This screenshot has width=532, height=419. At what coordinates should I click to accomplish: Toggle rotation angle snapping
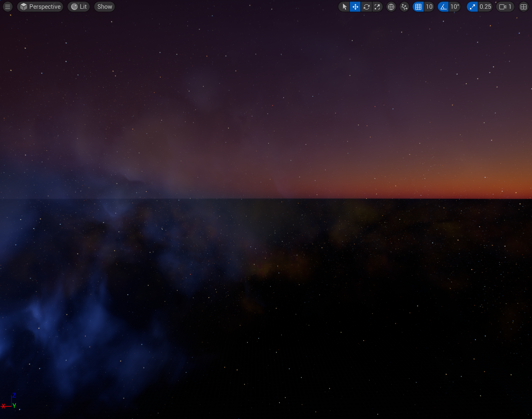click(443, 7)
